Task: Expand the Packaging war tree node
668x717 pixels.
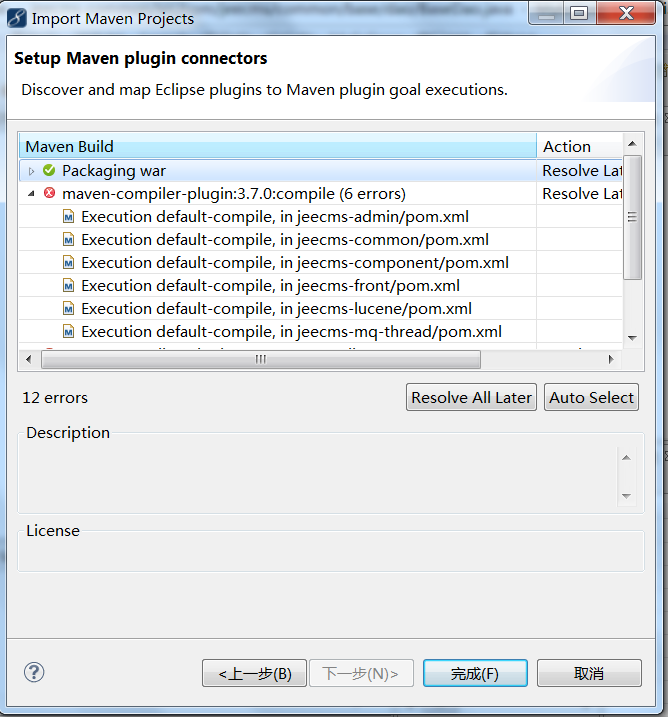Action: pyautogui.click(x=32, y=171)
